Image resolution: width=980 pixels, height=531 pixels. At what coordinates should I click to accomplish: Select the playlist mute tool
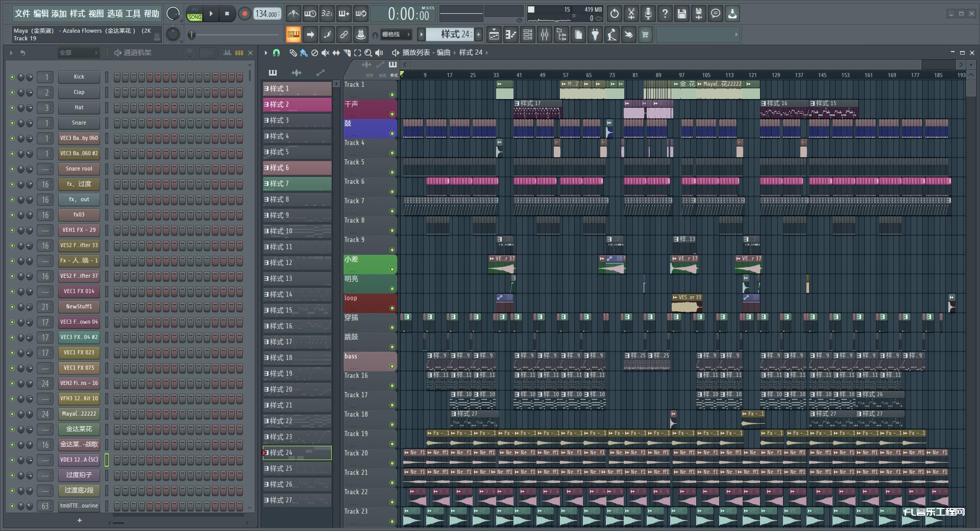[x=325, y=53]
